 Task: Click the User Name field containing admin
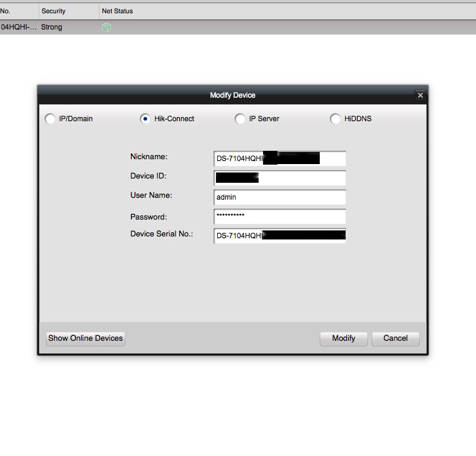(x=279, y=197)
